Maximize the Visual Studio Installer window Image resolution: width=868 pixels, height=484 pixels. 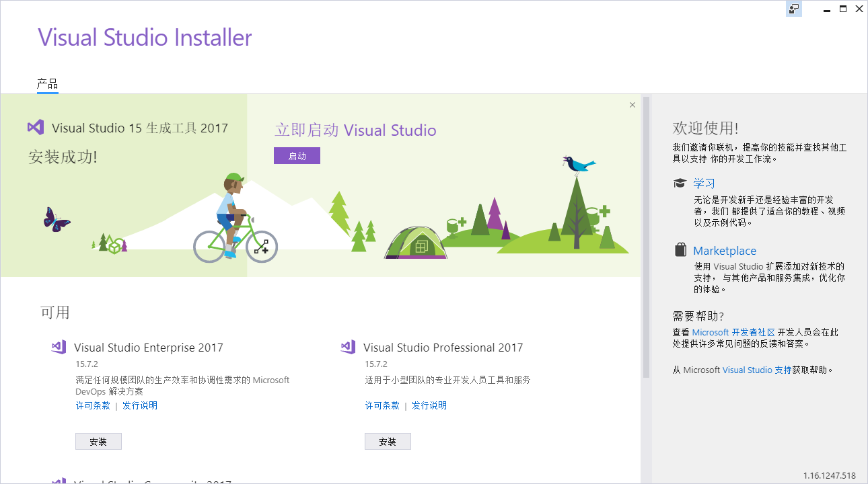[843, 9]
